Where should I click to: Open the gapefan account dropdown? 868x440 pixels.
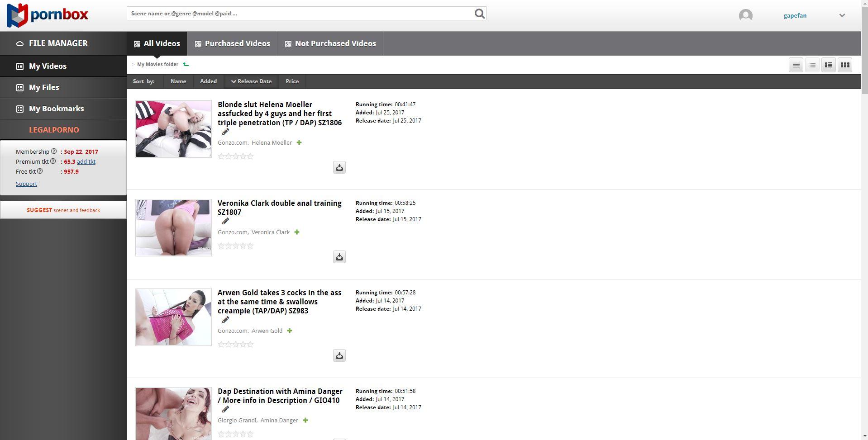click(x=842, y=15)
